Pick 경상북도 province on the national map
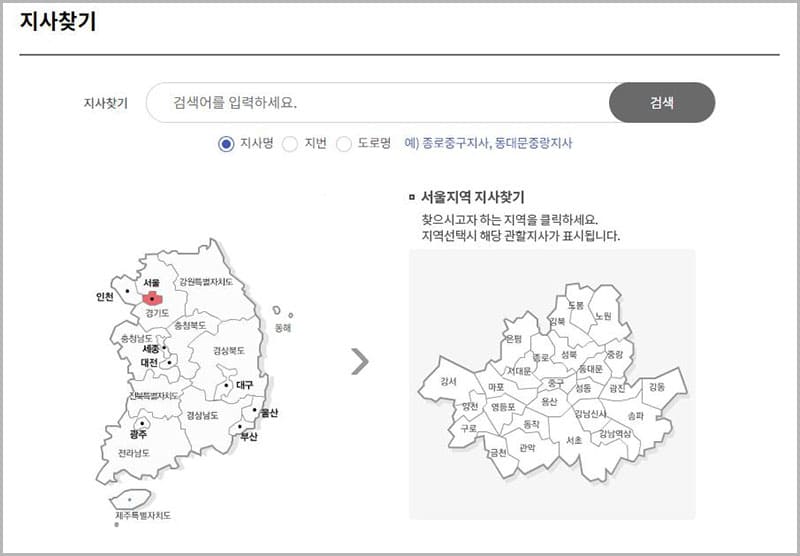 228,350
